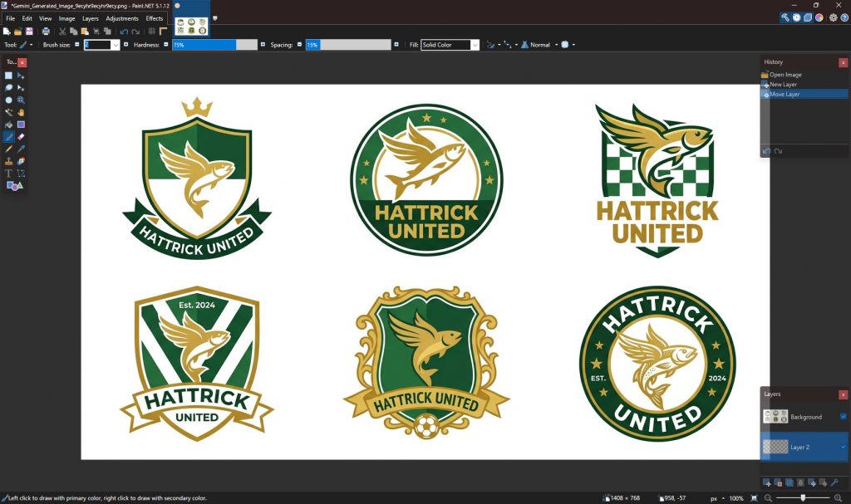The width and height of the screenshot is (851, 504).
Task: Choose the Magic Wand tool
Action: [9, 112]
